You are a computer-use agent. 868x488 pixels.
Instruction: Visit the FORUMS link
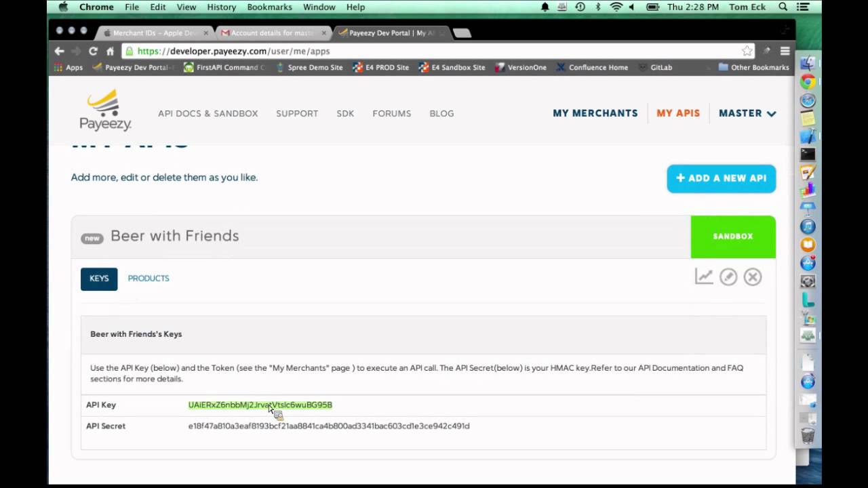(391, 113)
